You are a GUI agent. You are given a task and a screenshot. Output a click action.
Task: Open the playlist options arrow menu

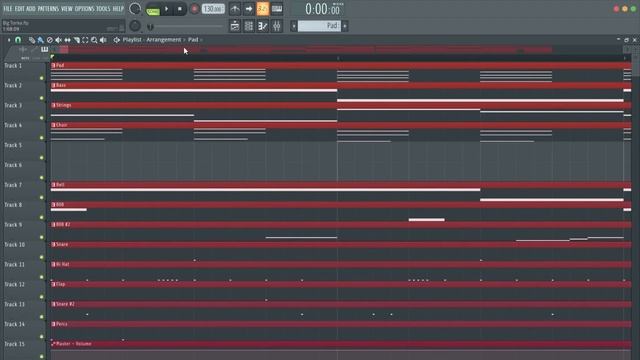click(x=9, y=40)
